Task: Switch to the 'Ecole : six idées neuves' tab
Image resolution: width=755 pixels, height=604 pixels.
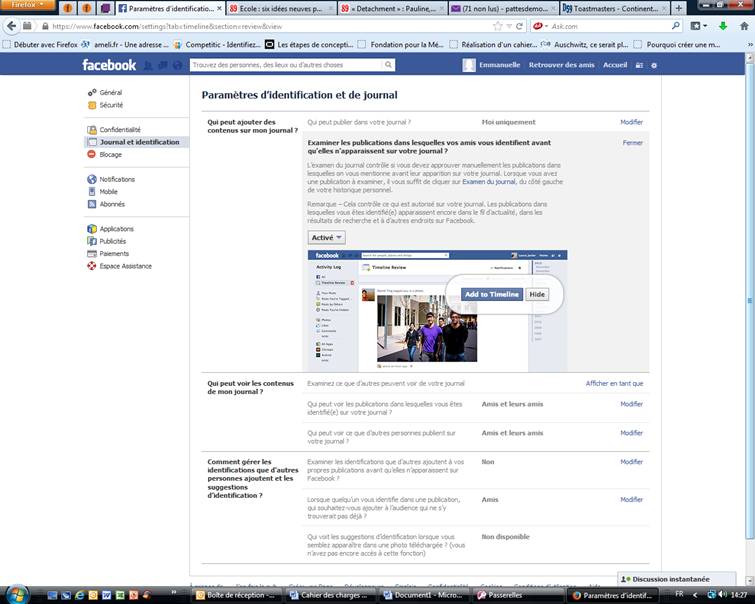Action: pos(282,9)
